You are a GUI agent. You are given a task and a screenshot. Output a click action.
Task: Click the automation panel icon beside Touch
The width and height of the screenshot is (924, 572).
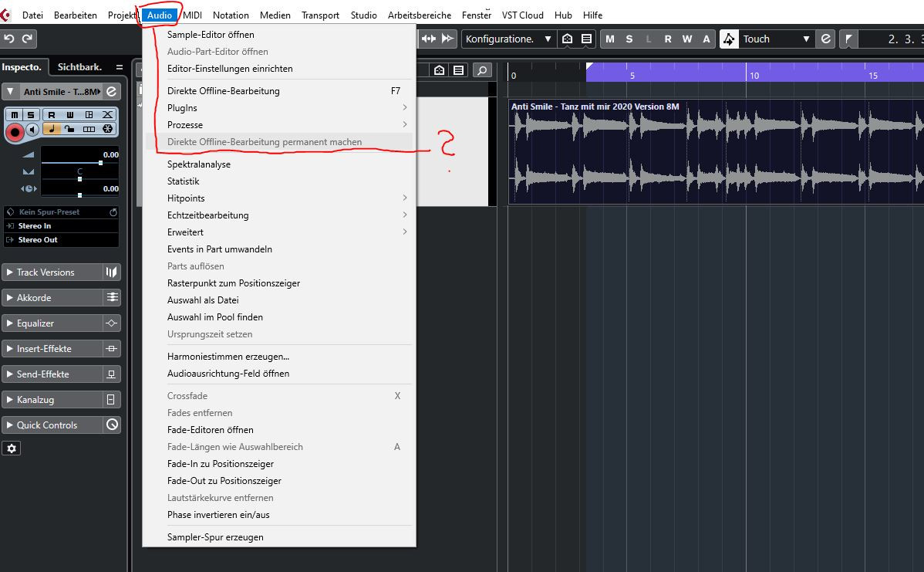pyautogui.click(x=729, y=39)
